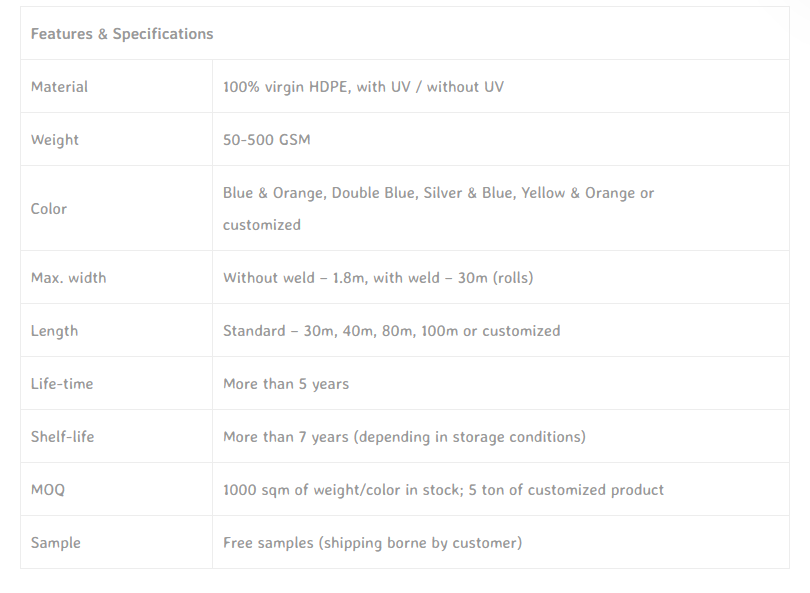The image size is (810, 593).
Task: Click the "50-500 GSM" weight value
Action: click(267, 140)
